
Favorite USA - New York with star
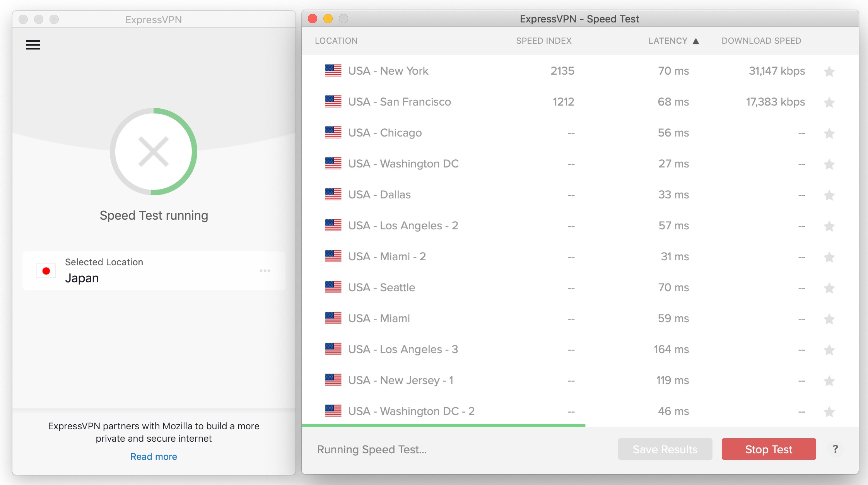click(829, 71)
